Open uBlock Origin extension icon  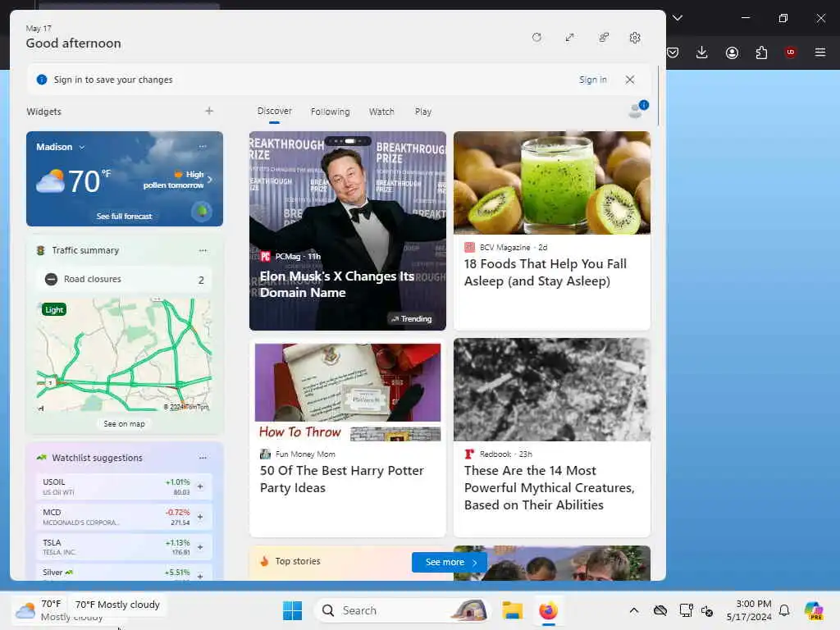pos(790,52)
